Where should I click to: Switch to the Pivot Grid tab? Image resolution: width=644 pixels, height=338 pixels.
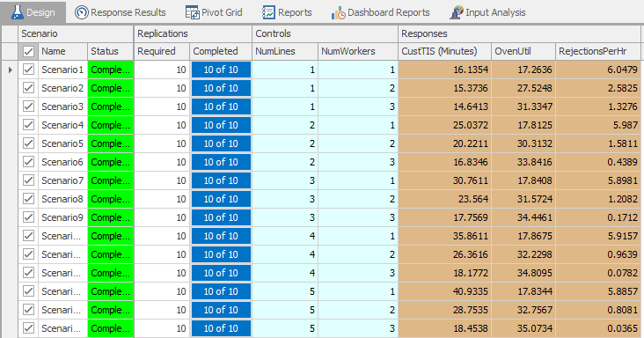pos(214,12)
